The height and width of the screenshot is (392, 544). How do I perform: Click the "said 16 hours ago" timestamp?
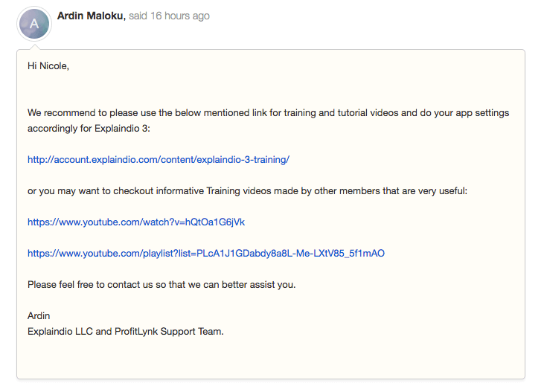click(x=170, y=16)
